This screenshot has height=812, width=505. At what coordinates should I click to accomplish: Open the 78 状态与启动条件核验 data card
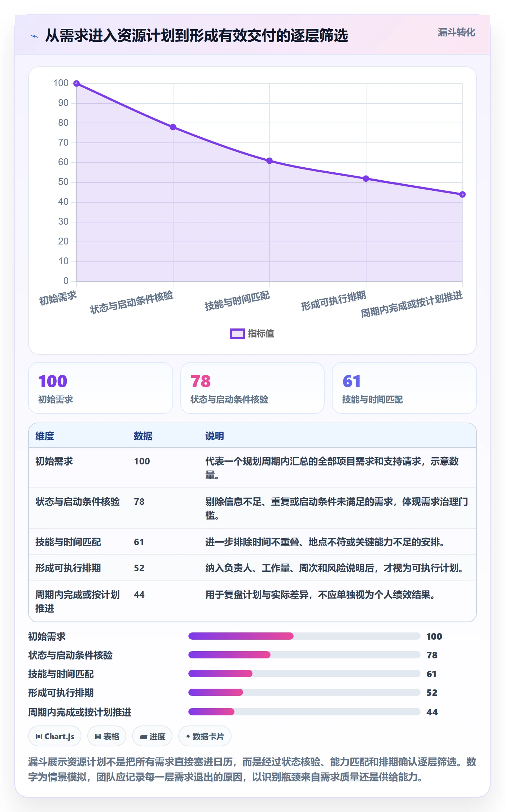(252, 388)
